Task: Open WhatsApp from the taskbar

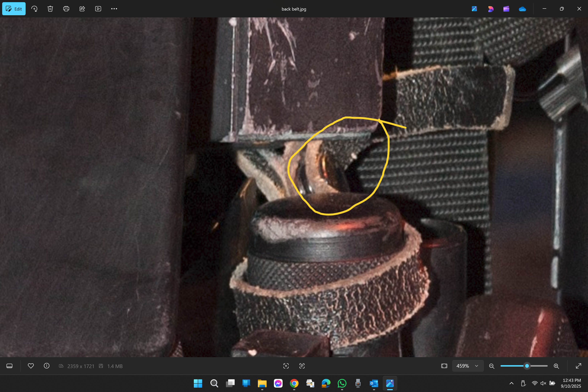Action: (342, 383)
